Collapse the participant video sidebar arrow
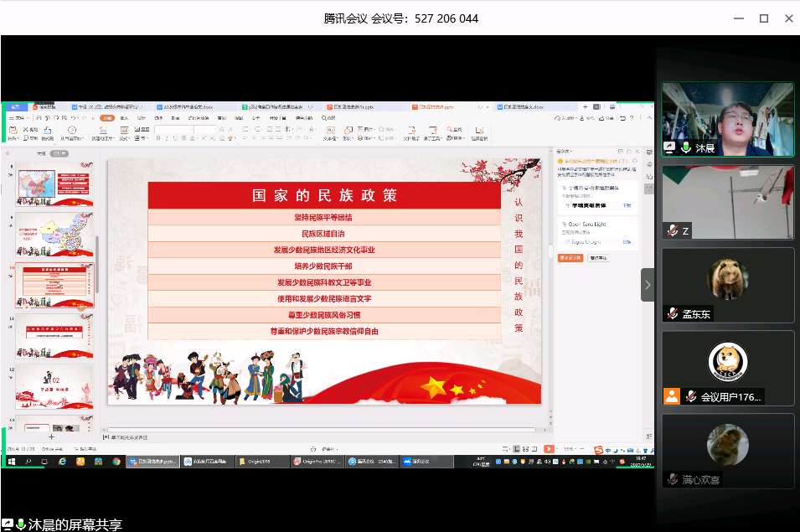The height and width of the screenshot is (532, 800). click(x=648, y=285)
